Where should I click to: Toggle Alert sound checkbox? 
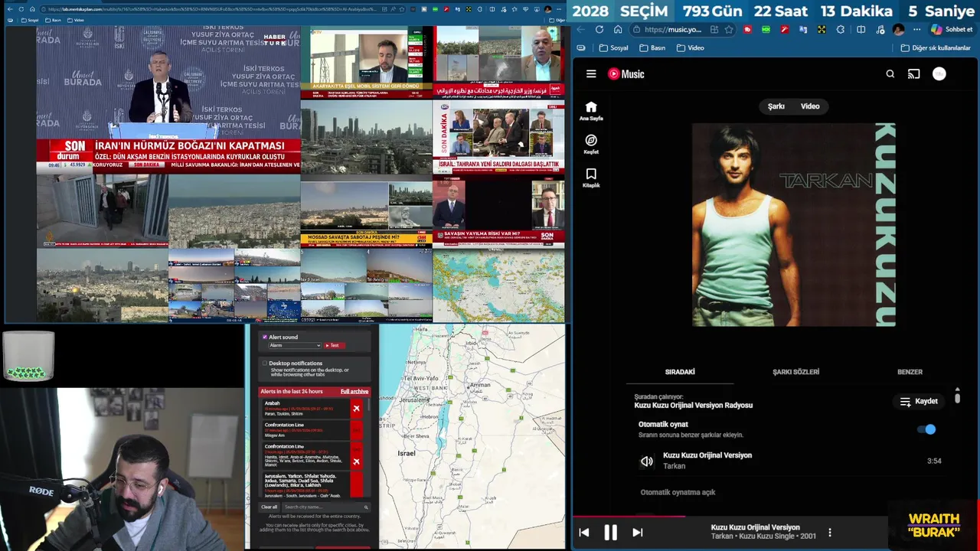(x=265, y=337)
